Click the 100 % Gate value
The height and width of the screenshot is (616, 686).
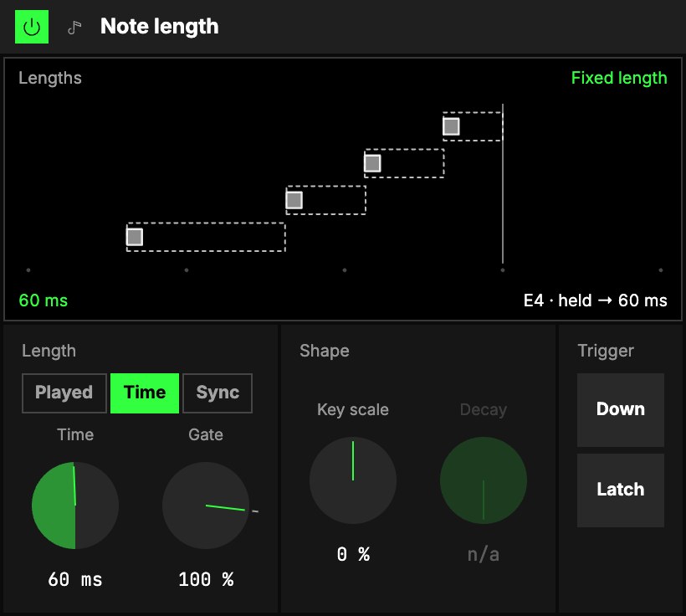(206, 579)
